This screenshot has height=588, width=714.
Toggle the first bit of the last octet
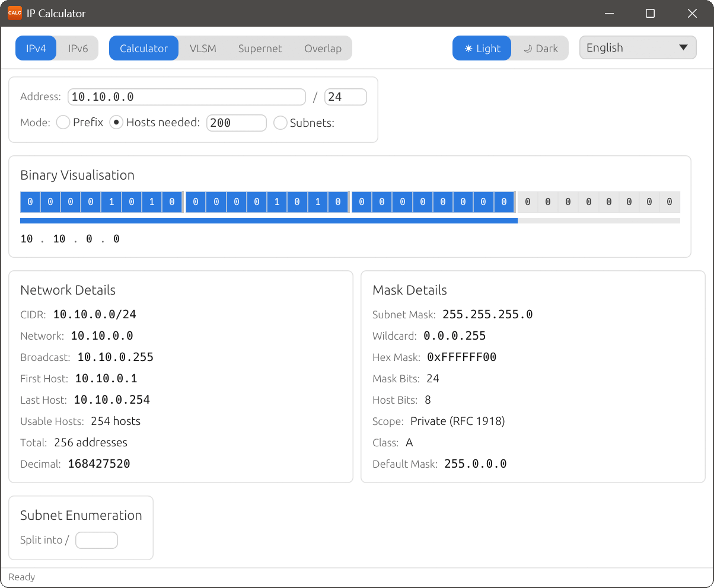tap(528, 202)
